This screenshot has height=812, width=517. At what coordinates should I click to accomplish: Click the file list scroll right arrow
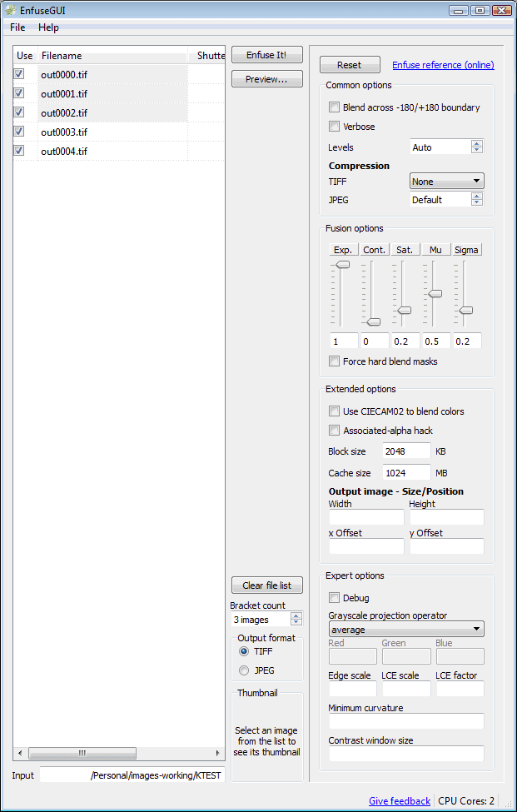(218, 753)
